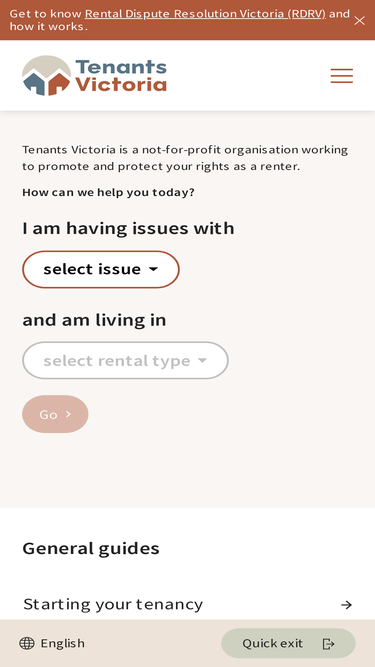Open the English language selector
Screen dimensions: 375x667
coord(52,643)
